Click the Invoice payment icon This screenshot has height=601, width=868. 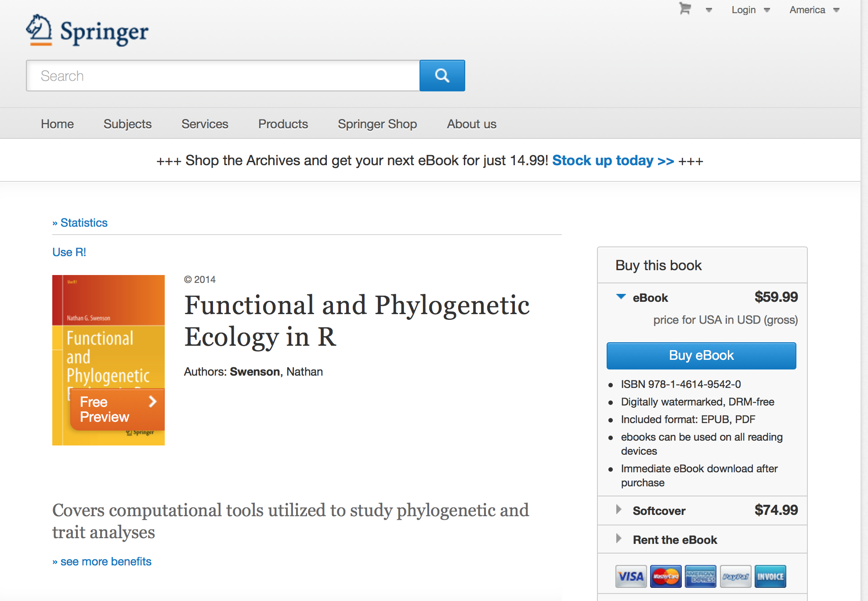pos(770,576)
